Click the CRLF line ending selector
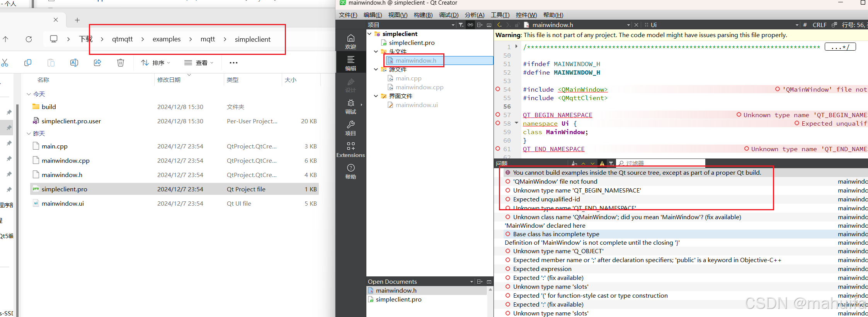868x317 pixels. [819, 25]
